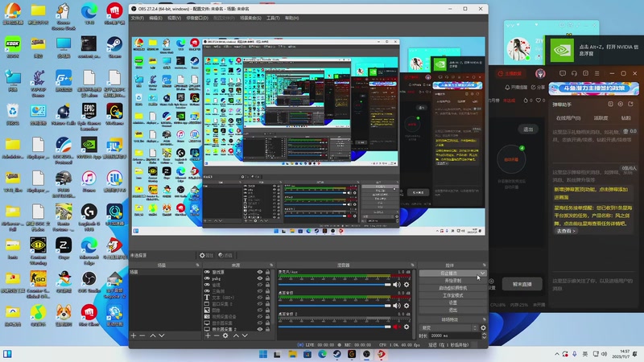
Task: Click the OBS preview canvas
Action: click(x=308, y=136)
